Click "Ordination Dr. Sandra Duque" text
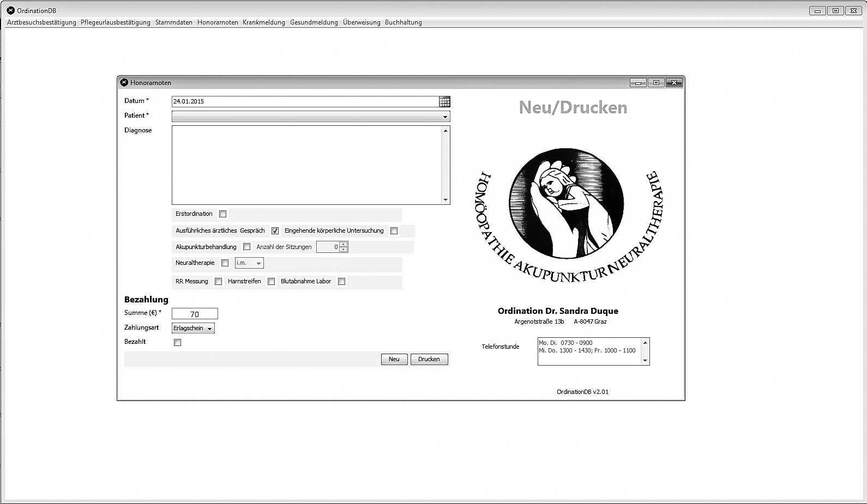The height and width of the screenshot is (504, 867). click(558, 311)
